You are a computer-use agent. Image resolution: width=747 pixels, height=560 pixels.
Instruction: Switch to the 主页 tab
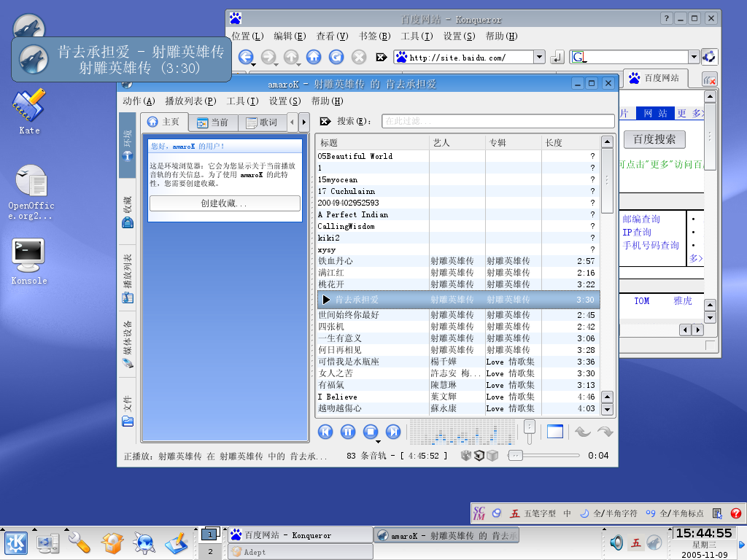(164, 122)
